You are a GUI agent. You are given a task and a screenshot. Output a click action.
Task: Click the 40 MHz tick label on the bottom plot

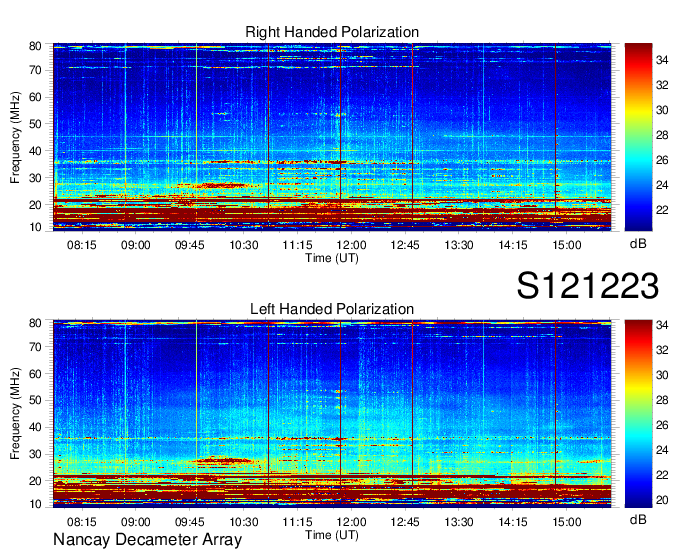36,428
